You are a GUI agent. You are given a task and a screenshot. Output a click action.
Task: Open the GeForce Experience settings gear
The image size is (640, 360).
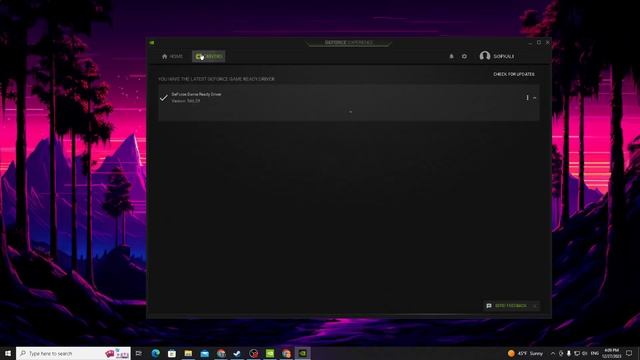pos(464,56)
